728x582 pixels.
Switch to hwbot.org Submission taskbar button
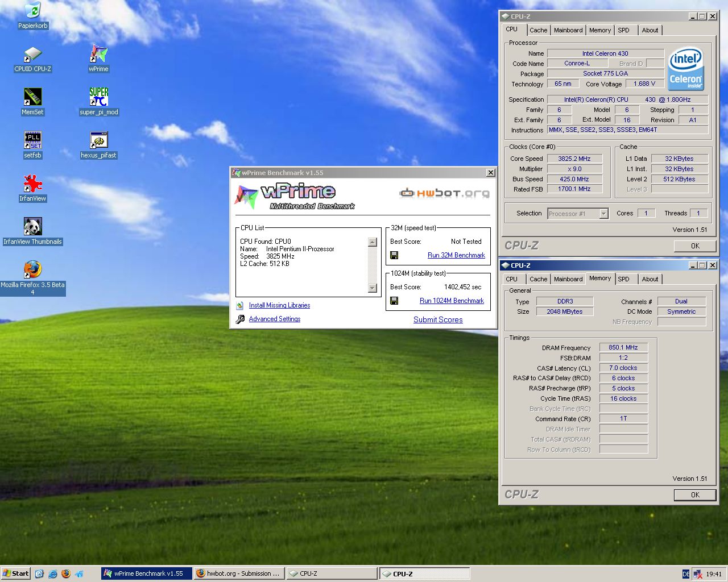[x=239, y=573]
